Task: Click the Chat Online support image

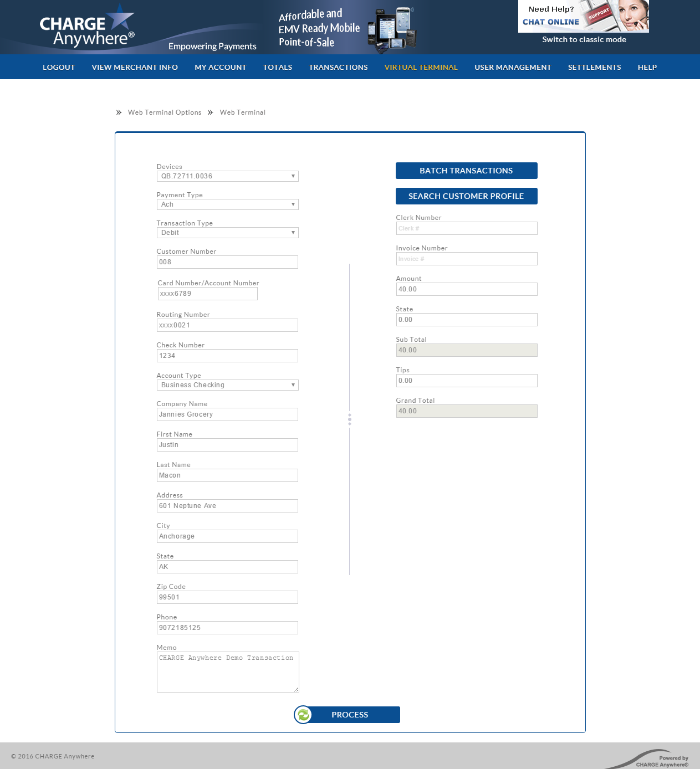Action: tap(583, 16)
